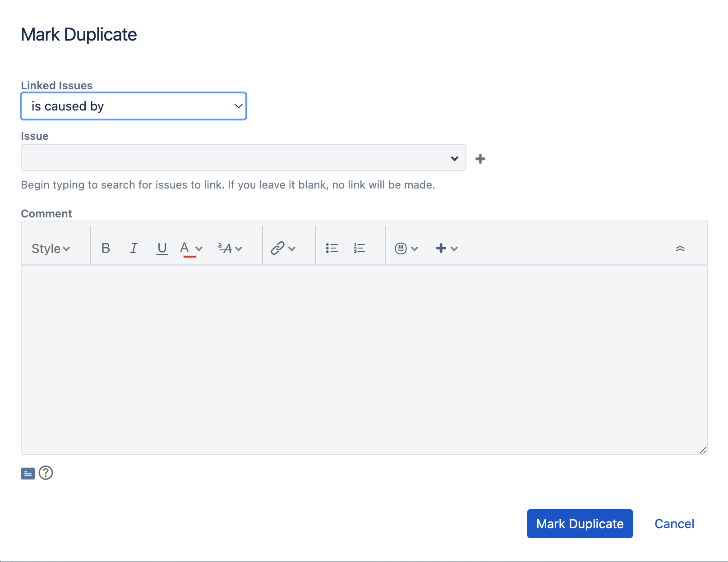This screenshot has height=562, width=728.
Task: Click the Cancel link
Action: [x=674, y=524]
